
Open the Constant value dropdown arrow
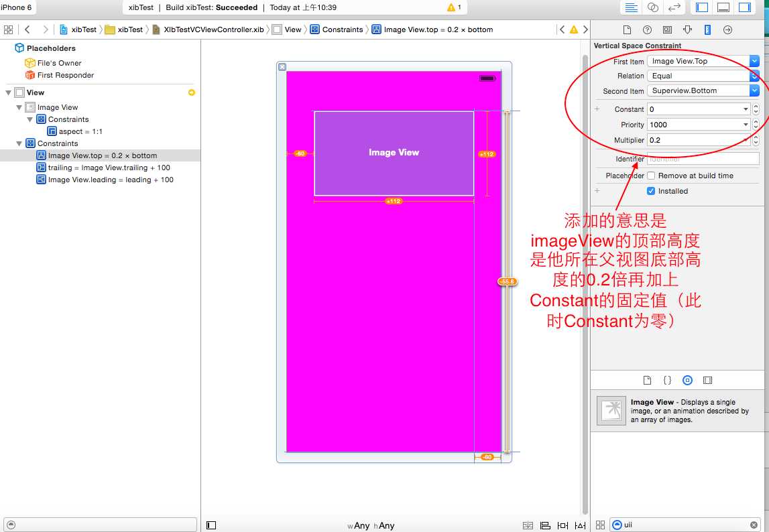pyautogui.click(x=746, y=109)
